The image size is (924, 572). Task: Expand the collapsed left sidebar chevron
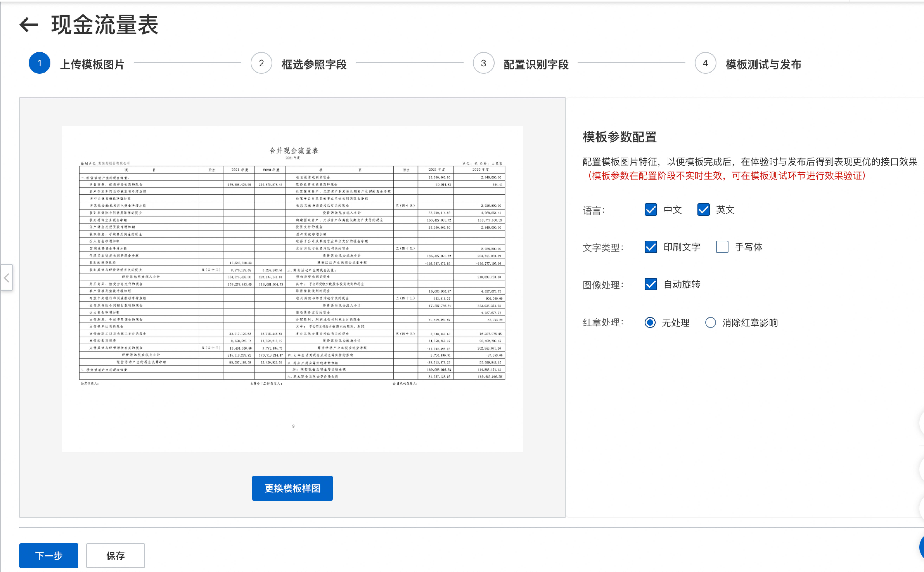pos(6,278)
